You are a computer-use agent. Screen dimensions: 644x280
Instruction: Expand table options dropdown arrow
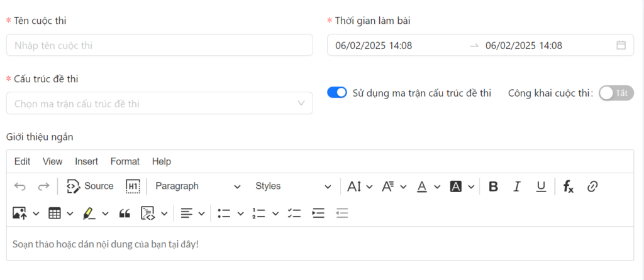pyautogui.click(x=70, y=213)
